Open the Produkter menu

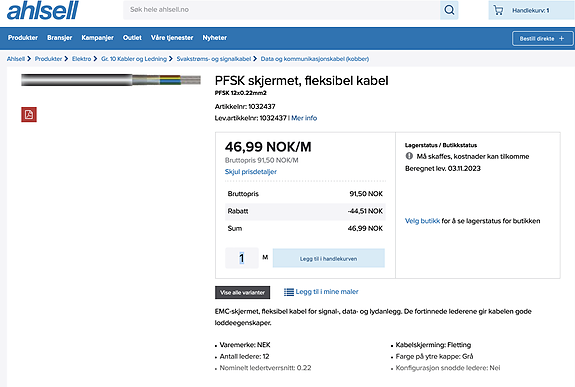tap(23, 38)
